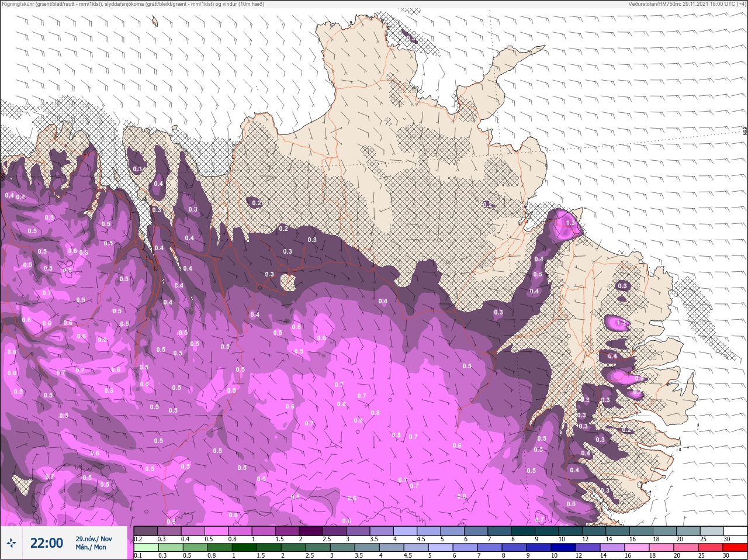Select upper legend swatch between 12 and 14
This screenshot has width=748, height=560.
click(x=594, y=531)
